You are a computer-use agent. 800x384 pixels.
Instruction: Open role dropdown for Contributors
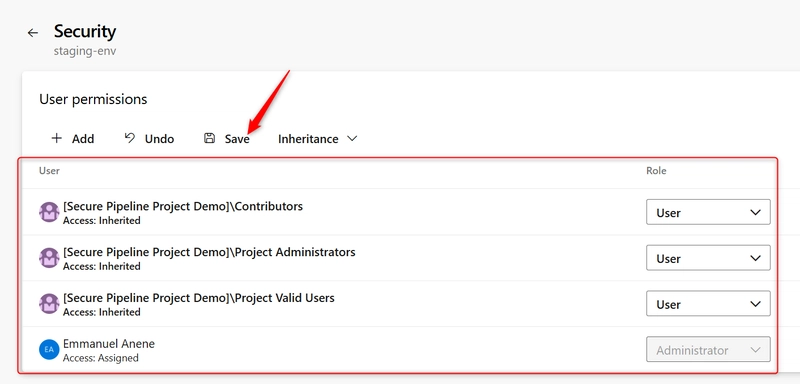pos(708,212)
